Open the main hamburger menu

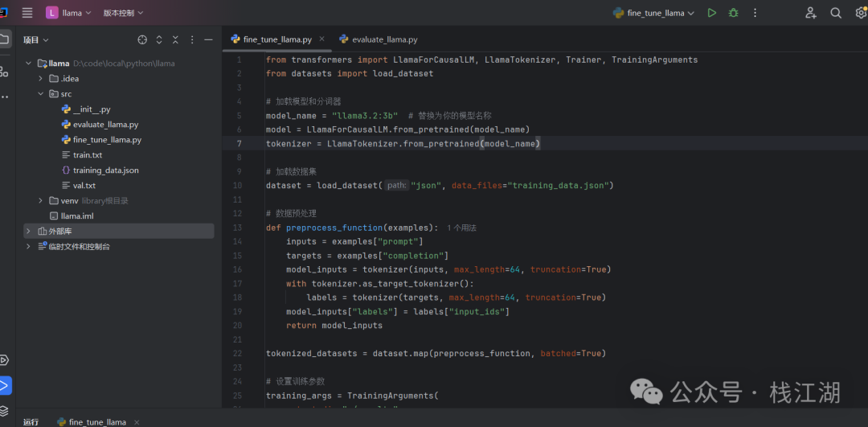(x=27, y=13)
